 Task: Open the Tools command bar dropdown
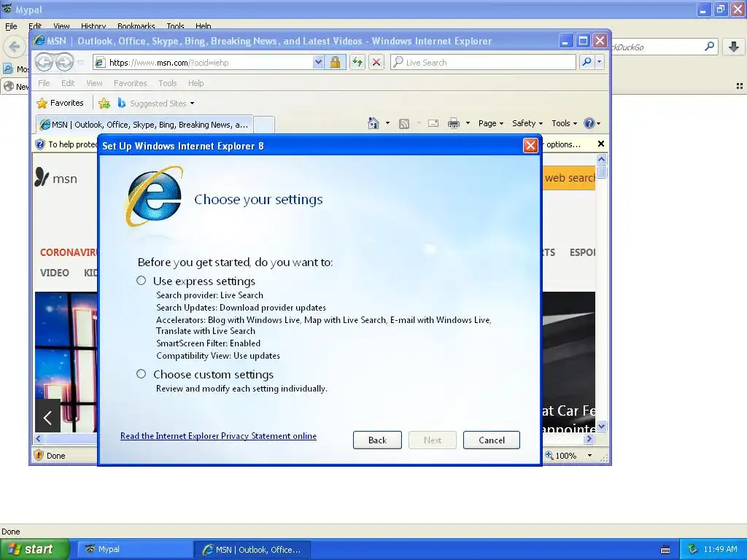coord(564,123)
